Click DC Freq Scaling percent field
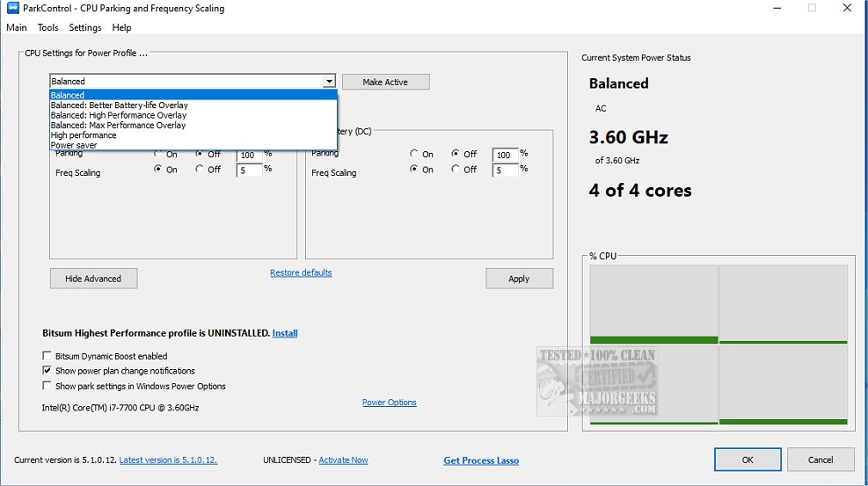The image size is (868, 486). pyautogui.click(x=505, y=170)
